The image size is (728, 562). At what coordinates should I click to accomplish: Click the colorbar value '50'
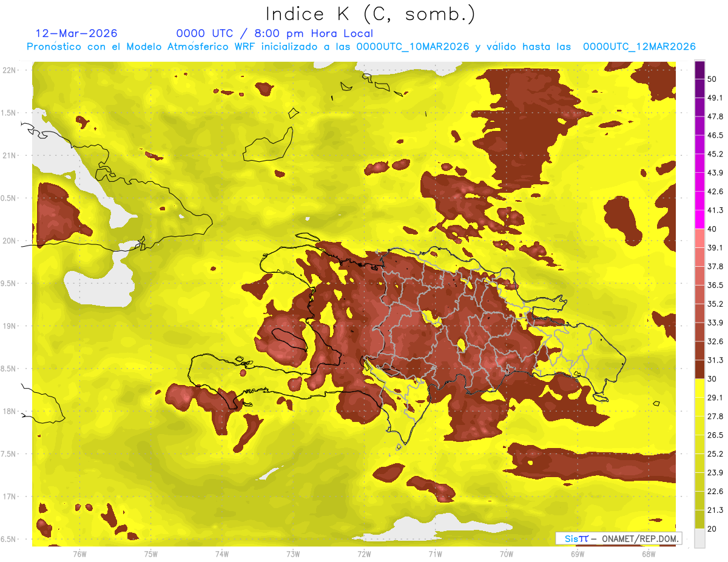(712, 79)
